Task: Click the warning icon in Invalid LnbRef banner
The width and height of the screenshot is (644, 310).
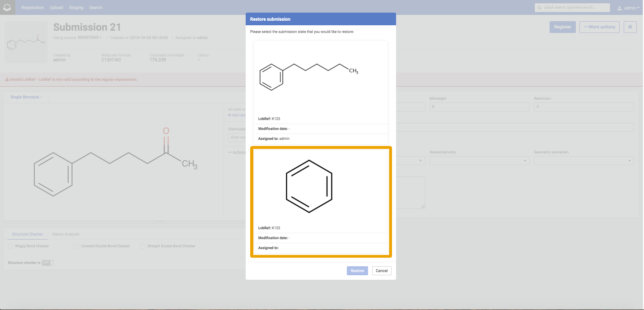Action: pos(7,79)
